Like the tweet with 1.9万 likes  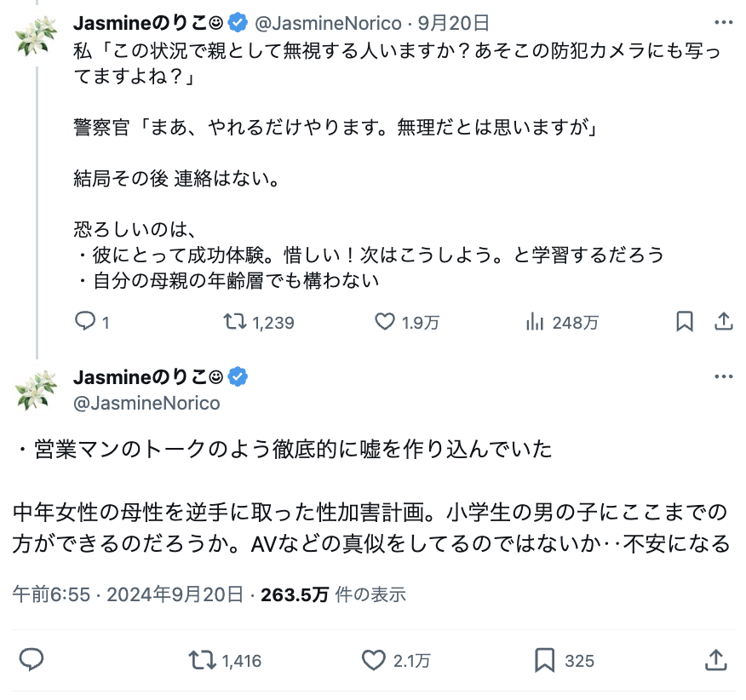[x=386, y=322]
